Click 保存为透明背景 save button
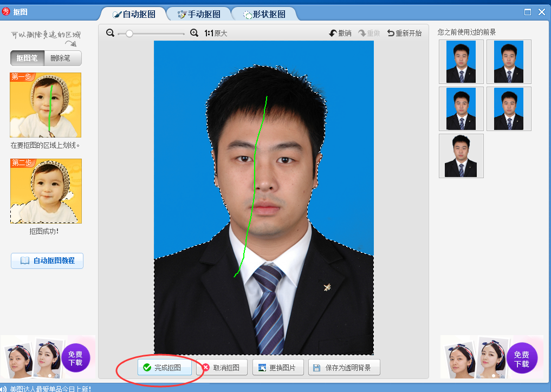The width and height of the screenshot is (551, 392). 343,368
